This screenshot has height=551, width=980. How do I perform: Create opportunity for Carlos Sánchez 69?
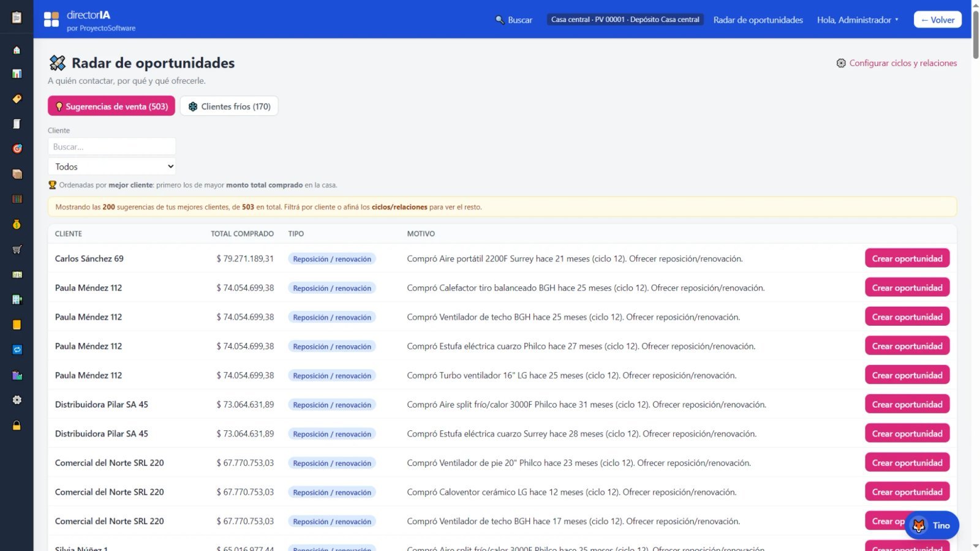[907, 258]
